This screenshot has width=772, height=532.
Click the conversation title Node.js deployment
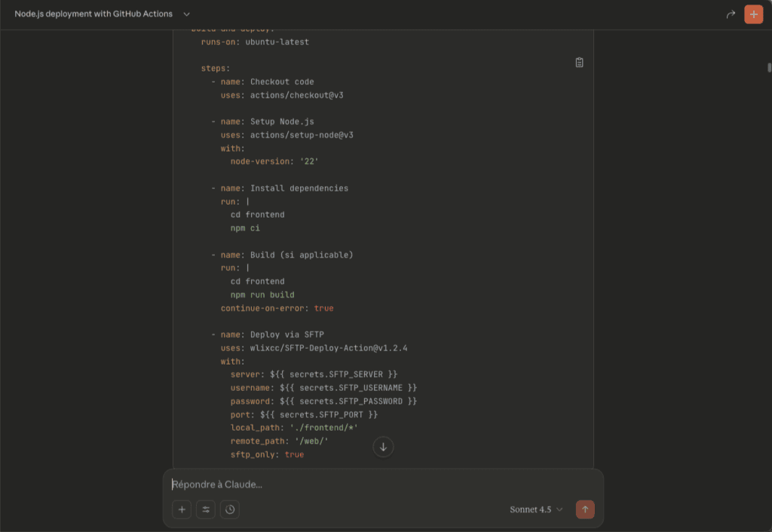(93, 14)
